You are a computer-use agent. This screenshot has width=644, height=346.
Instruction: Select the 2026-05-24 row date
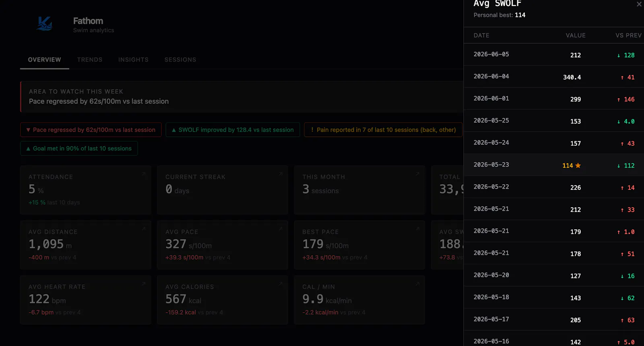coord(491,143)
